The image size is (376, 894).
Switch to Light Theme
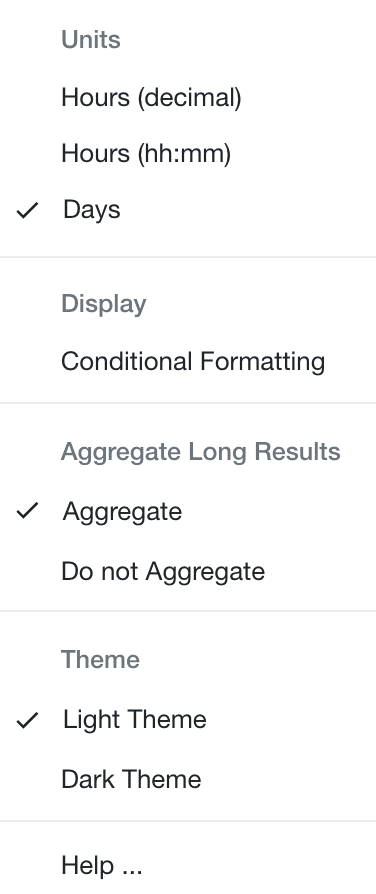pyautogui.click(x=188, y=720)
